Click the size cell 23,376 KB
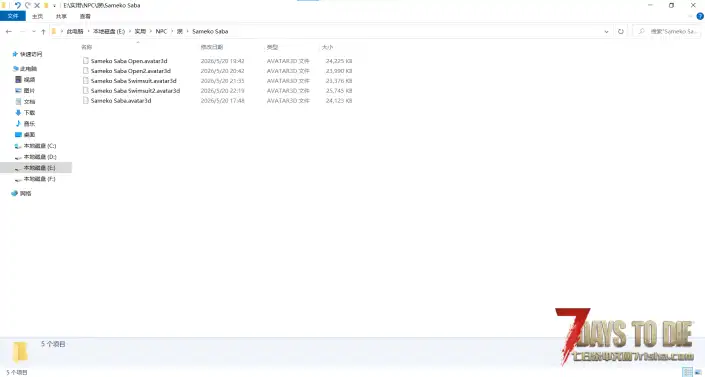Viewport: 705px width, 377px height. coord(339,81)
